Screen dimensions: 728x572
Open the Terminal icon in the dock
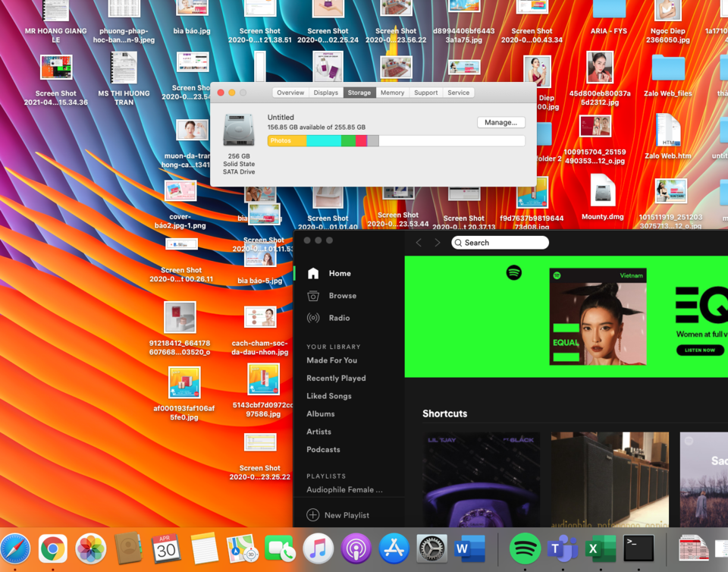(639, 548)
